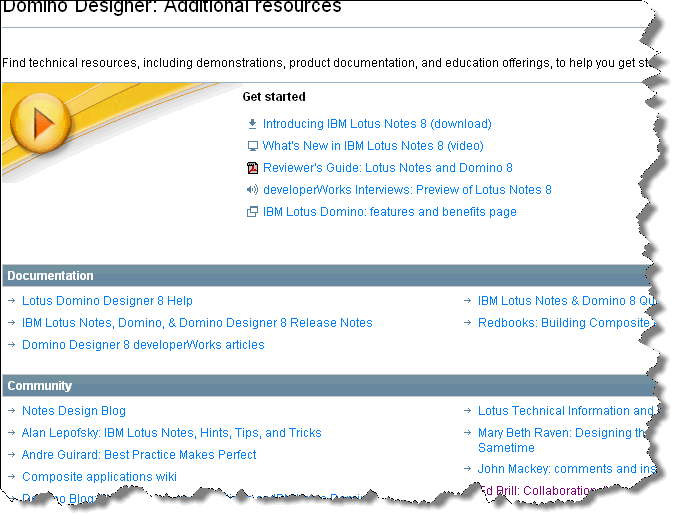Open Introducing IBM Lotus Notes 8 (download) link
The height and width of the screenshot is (515, 673).
click(x=377, y=124)
